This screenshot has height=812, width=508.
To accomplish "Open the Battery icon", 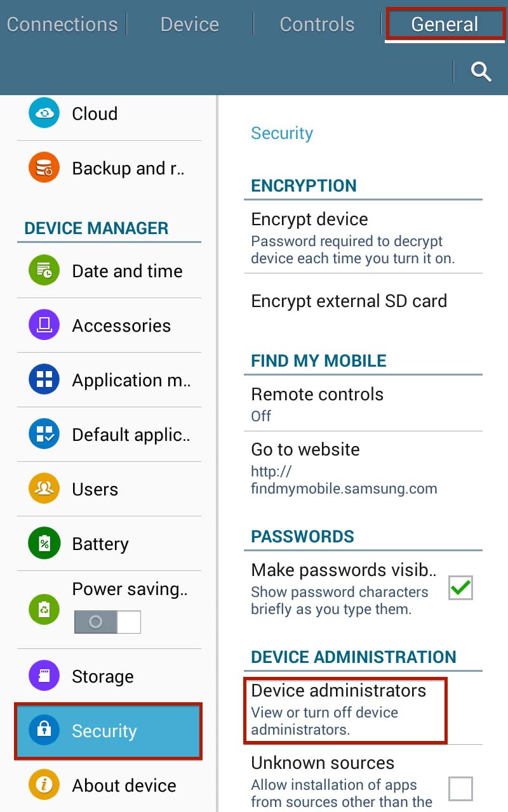I will [44, 544].
